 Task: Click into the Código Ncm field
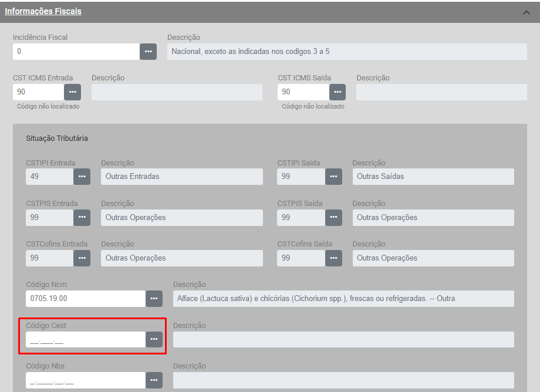pos(86,299)
